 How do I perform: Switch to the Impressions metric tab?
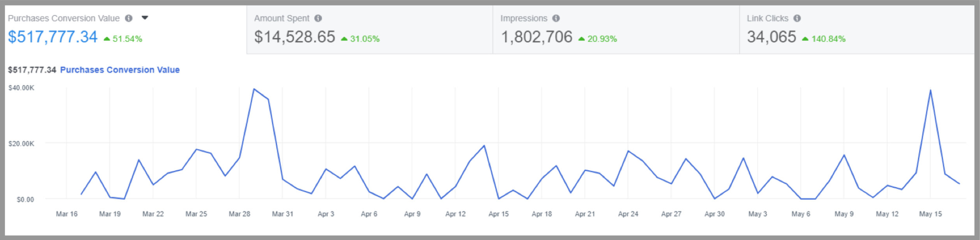[616, 29]
